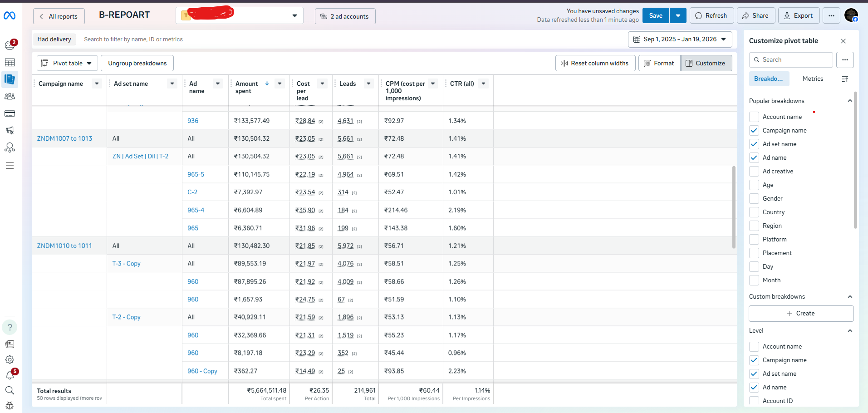Open the ZNDM1007 to 1013 campaign link
The height and width of the screenshot is (413, 868).
(x=64, y=138)
